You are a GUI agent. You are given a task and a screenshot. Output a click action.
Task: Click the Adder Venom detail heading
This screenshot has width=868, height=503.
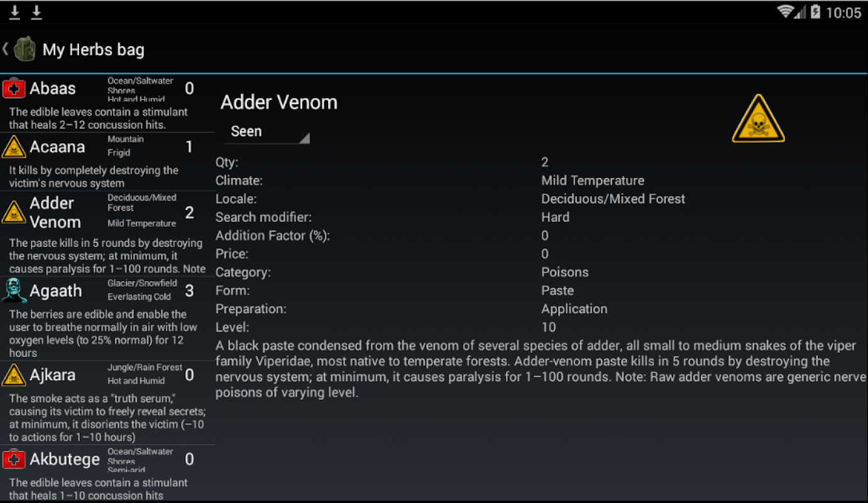[x=279, y=102]
